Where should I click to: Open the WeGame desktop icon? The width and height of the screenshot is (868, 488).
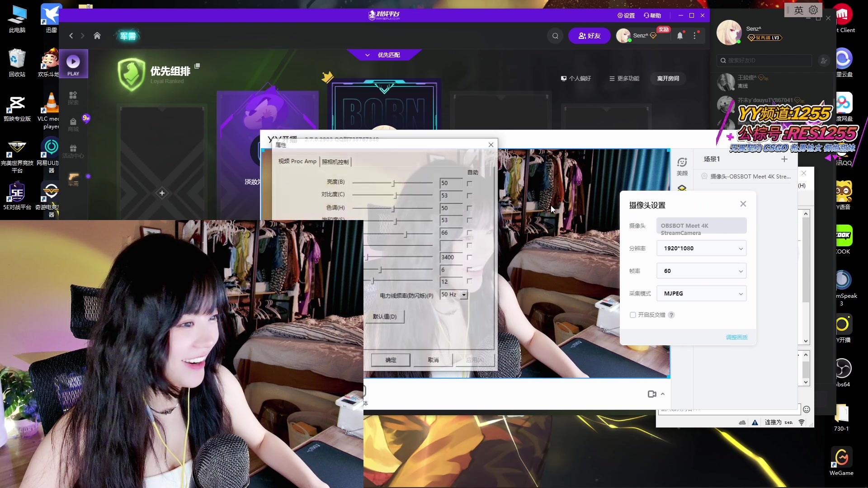(x=841, y=461)
